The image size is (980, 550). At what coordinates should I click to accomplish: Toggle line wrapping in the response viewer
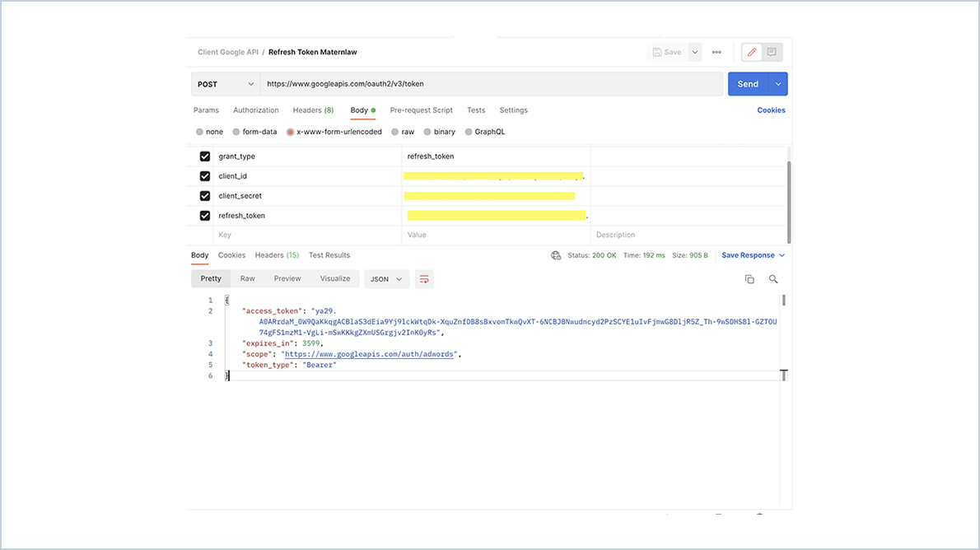(x=424, y=279)
